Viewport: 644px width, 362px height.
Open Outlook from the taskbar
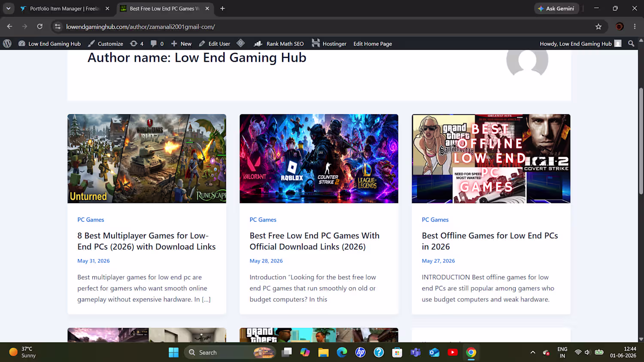click(434, 353)
